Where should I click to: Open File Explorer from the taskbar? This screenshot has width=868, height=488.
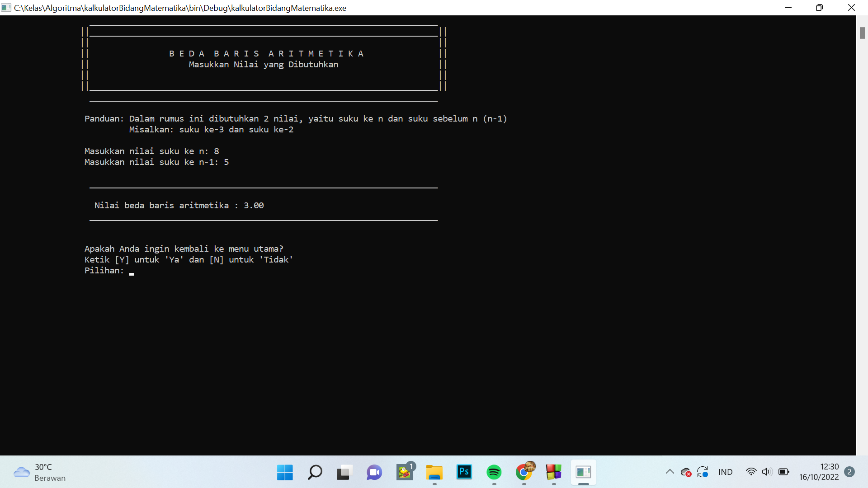pos(434,472)
